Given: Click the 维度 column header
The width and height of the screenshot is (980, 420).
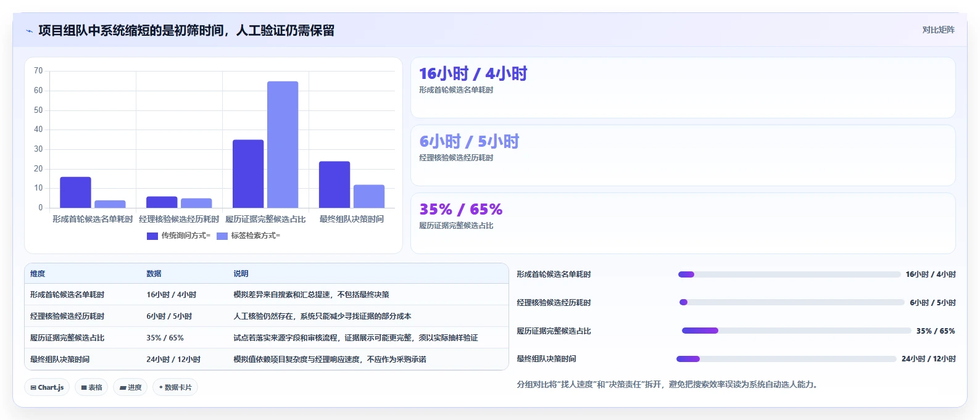Looking at the screenshot, I should tap(38, 274).
